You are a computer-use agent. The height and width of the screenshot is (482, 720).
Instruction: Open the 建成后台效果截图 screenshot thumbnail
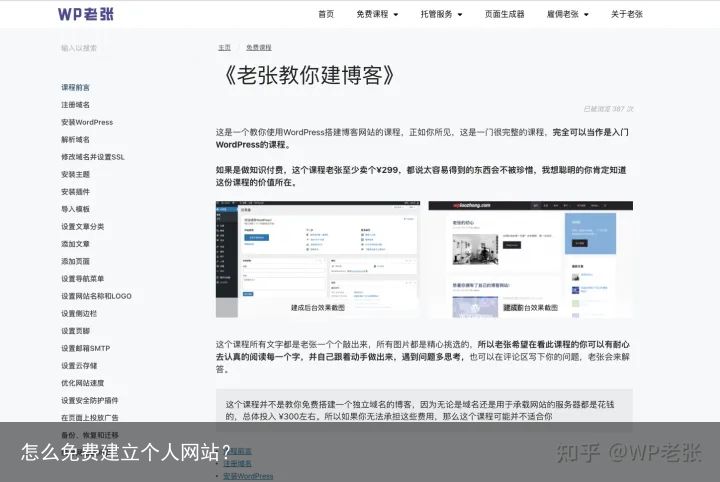[318, 259]
